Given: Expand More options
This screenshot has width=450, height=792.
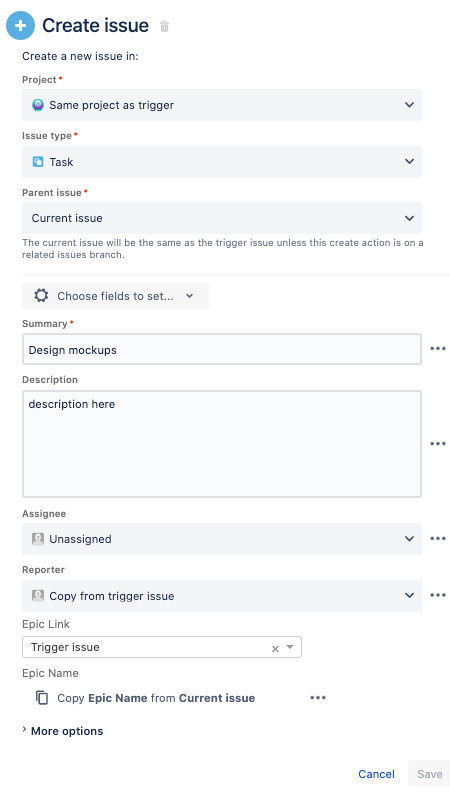Looking at the screenshot, I should 63,731.
